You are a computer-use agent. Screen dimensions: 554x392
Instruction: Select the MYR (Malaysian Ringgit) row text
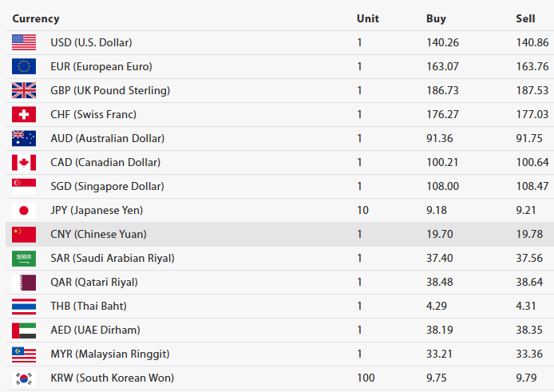109,354
